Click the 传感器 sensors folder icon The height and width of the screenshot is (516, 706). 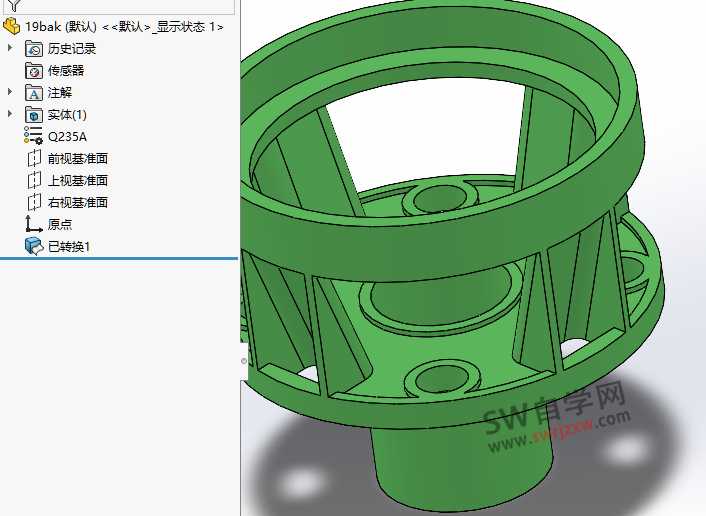[x=34, y=71]
